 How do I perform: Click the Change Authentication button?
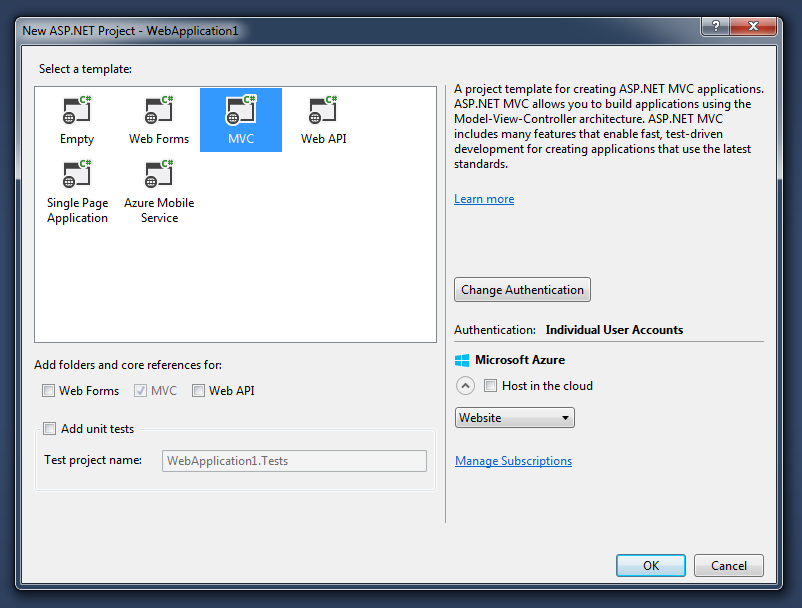point(522,290)
